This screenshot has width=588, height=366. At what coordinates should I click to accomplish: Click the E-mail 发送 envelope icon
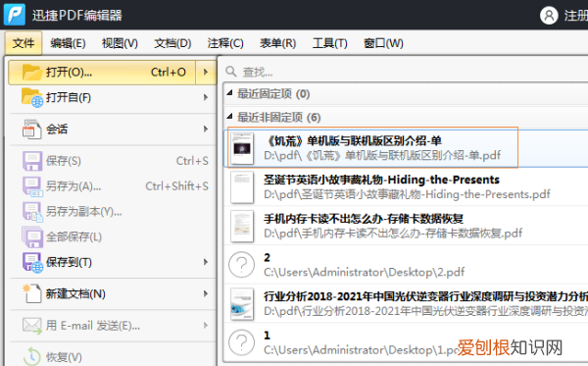[x=32, y=326]
